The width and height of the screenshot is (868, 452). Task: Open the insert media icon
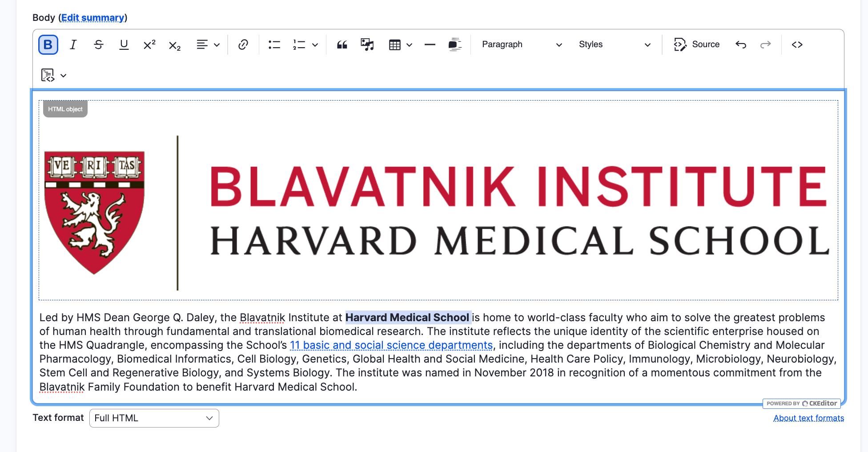[x=367, y=44]
